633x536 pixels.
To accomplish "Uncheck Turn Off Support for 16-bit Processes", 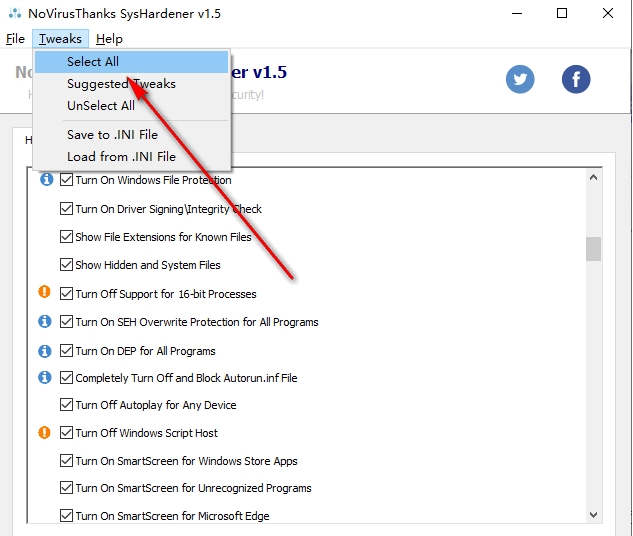I will (66, 293).
